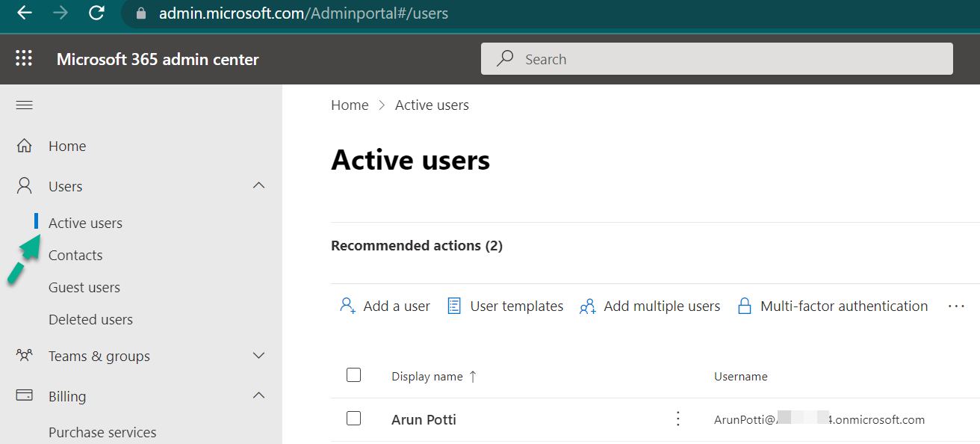This screenshot has height=444, width=980.
Task: Open Purchase services in the sidebar
Action: coord(102,432)
